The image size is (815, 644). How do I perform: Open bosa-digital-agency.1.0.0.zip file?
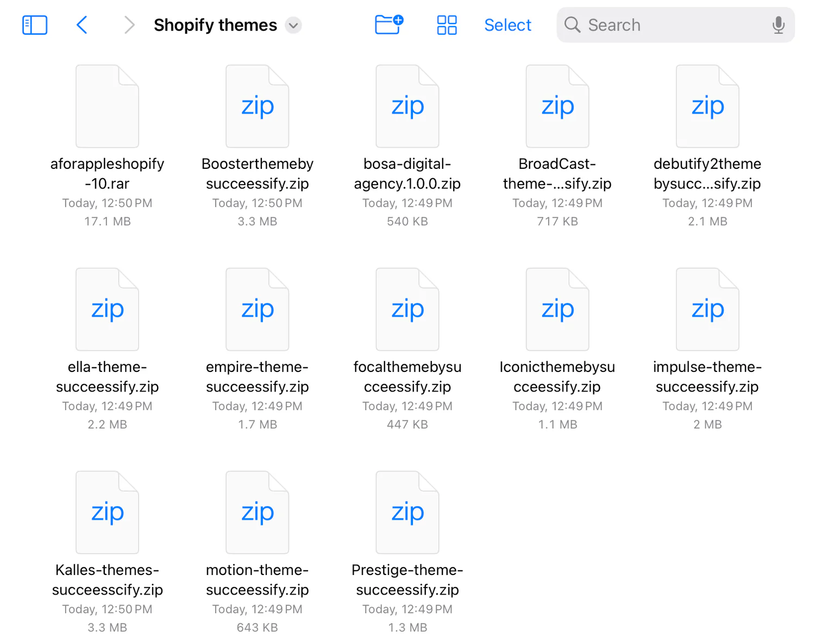(x=407, y=106)
